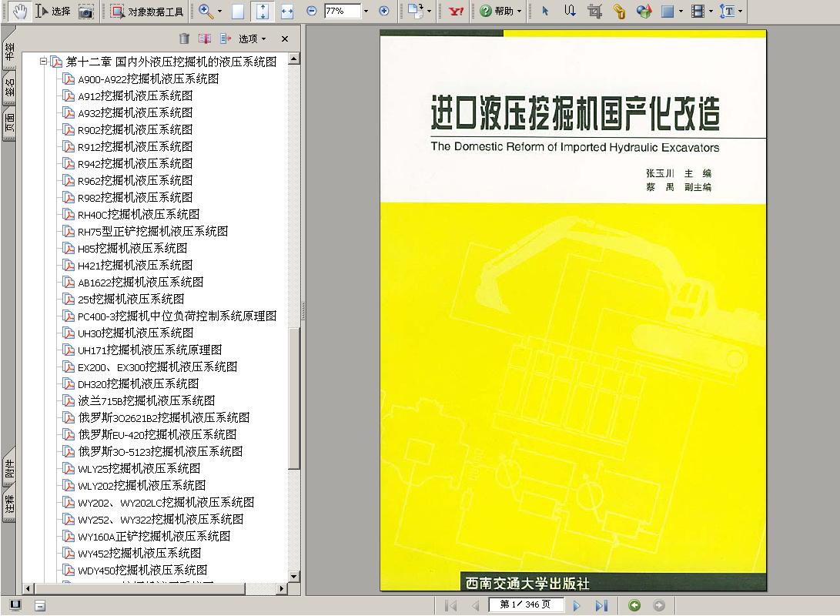Go to next page arrow
Viewport: 840px width, 616px height.
click(577, 605)
